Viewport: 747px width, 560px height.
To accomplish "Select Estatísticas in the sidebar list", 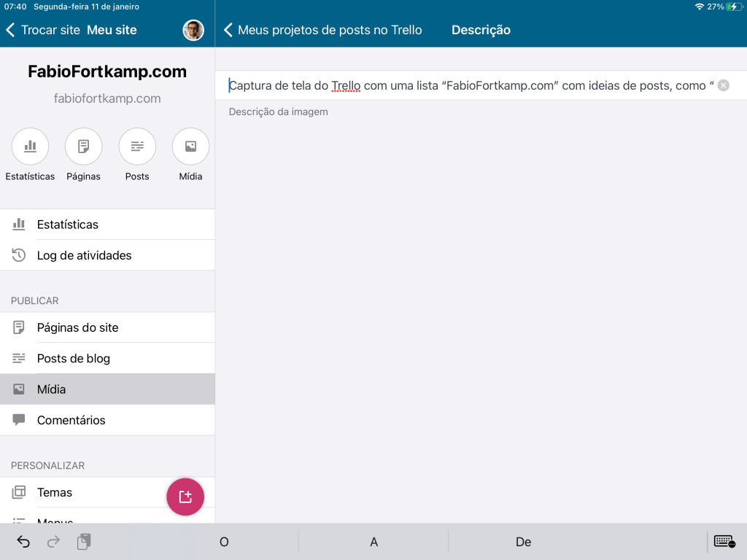I will pos(68,225).
